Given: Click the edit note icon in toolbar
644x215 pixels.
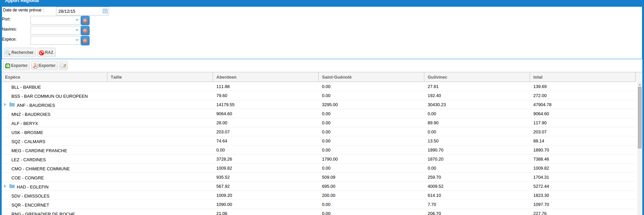Looking at the screenshot, I should 63,66.
